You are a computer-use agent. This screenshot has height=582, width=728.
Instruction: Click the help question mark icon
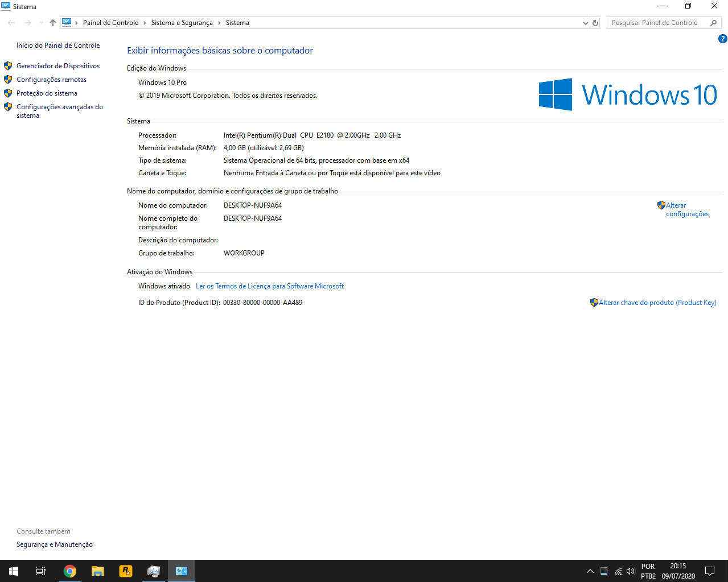(x=722, y=39)
